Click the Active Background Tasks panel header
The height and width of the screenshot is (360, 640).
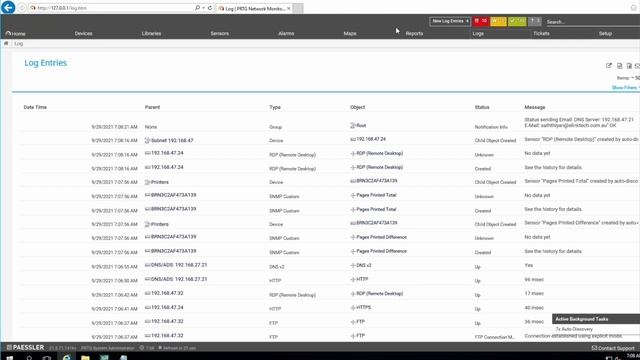tap(596, 319)
